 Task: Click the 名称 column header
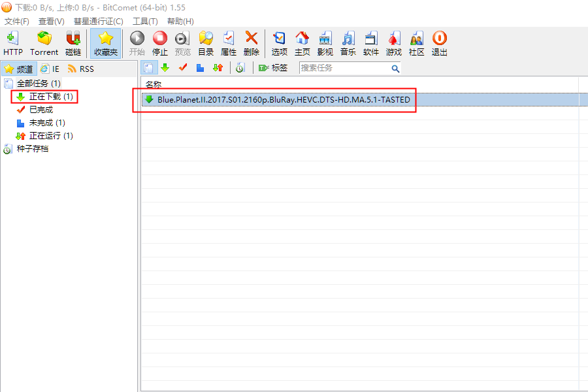pos(154,85)
